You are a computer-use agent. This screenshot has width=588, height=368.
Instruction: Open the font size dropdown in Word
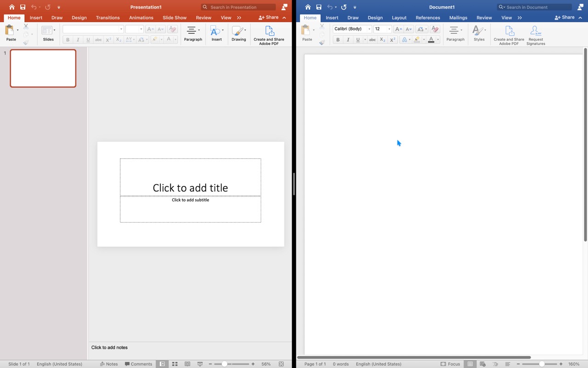point(388,29)
